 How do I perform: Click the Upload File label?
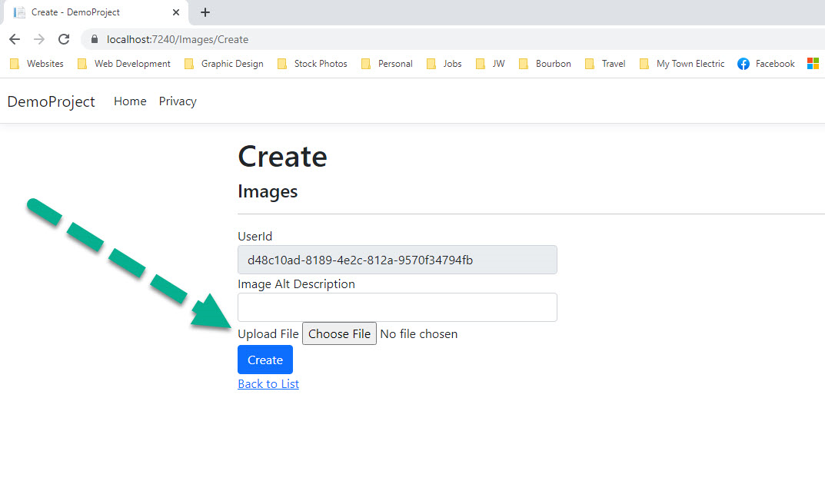[x=268, y=334]
